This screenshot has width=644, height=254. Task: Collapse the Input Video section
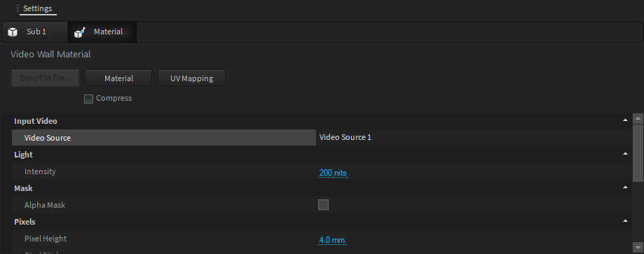point(625,120)
